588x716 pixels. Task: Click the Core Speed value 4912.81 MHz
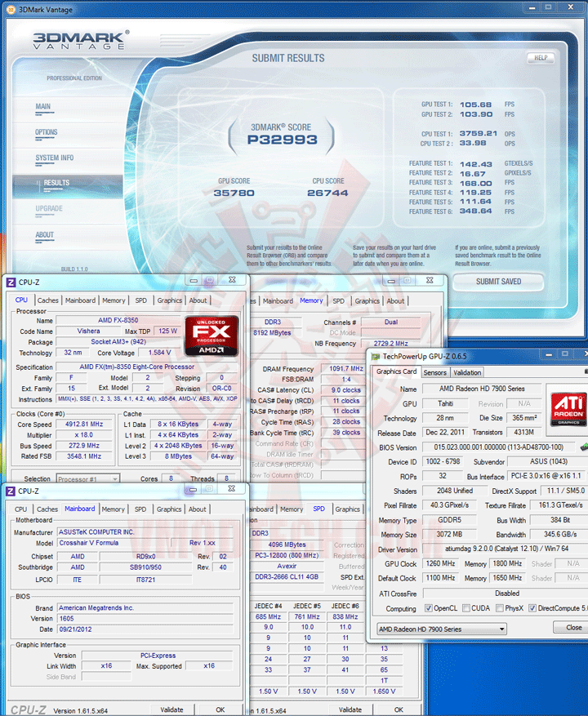(84, 425)
